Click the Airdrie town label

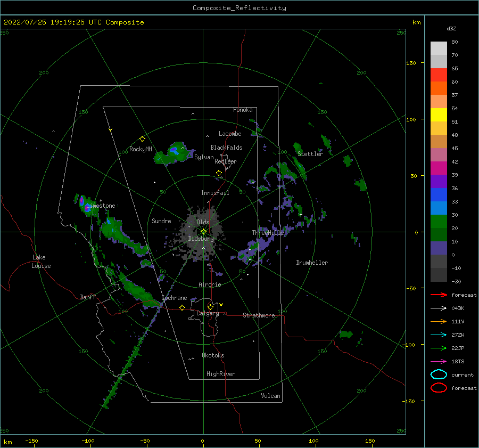(210, 284)
